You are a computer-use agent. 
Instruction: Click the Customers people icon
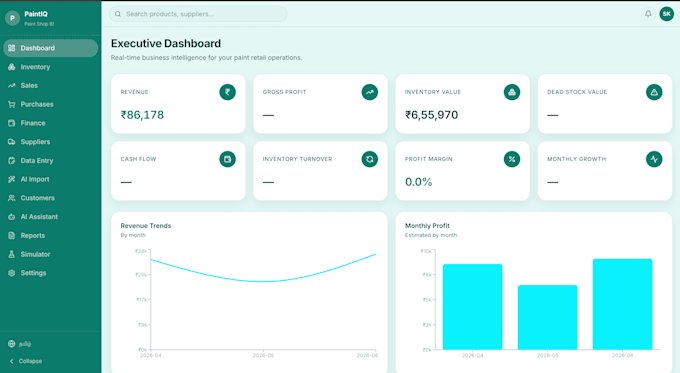tap(12, 198)
